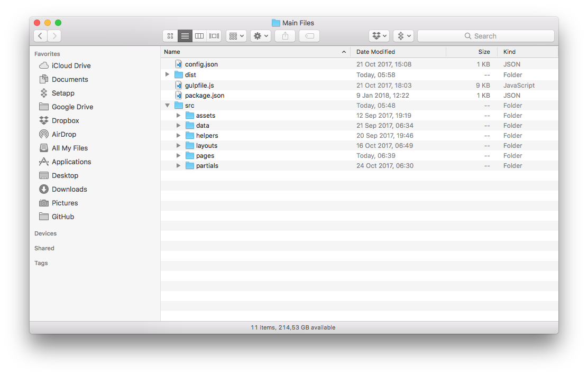Screen dimensions: 588x376
Task: Click into the Search field
Action: click(486, 36)
